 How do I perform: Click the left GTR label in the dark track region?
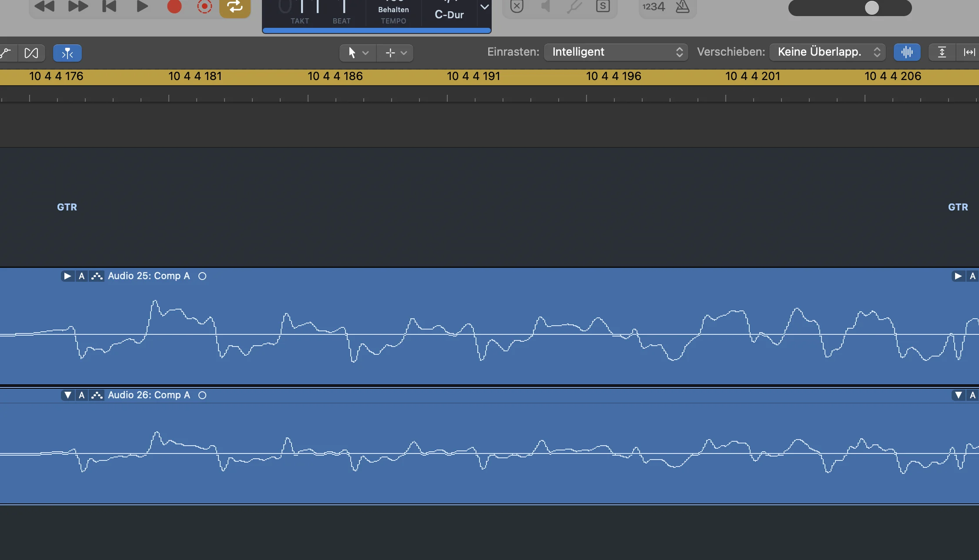(x=67, y=207)
